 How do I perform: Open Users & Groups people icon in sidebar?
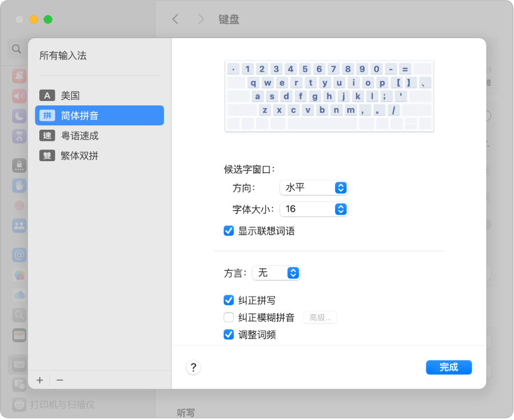pyautogui.click(x=19, y=226)
